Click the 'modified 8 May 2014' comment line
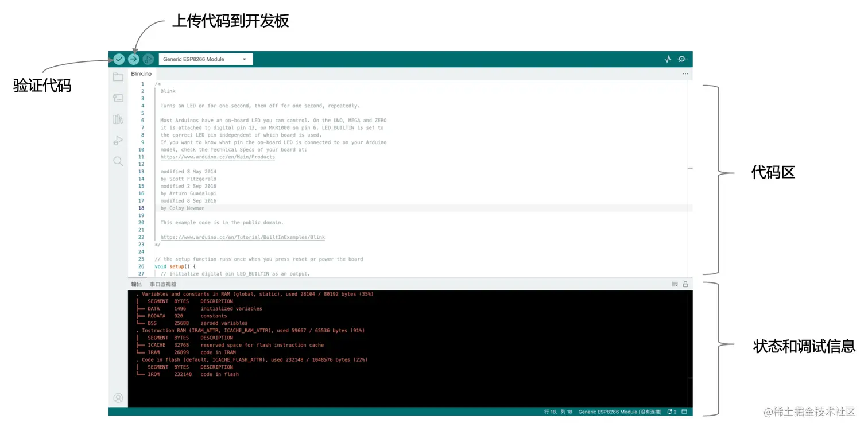Image resolution: width=868 pixels, height=430 pixels. point(188,171)
